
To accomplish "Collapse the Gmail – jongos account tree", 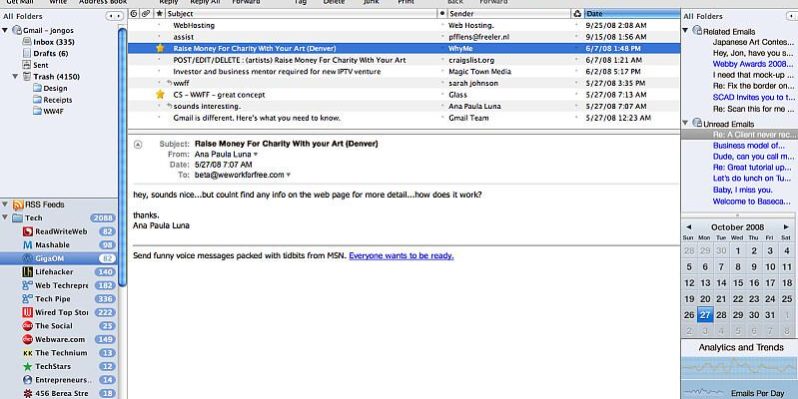I will click(5, 31).
